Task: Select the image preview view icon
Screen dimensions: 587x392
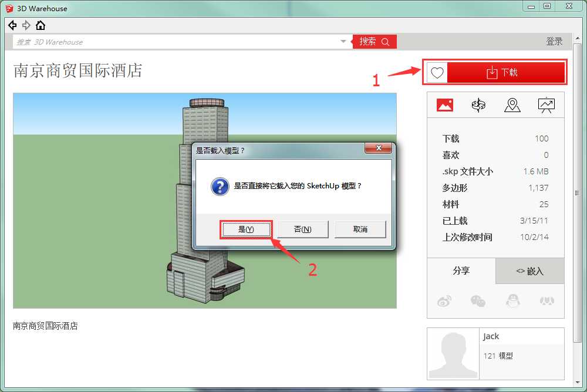Action: (x=445, y=105)
